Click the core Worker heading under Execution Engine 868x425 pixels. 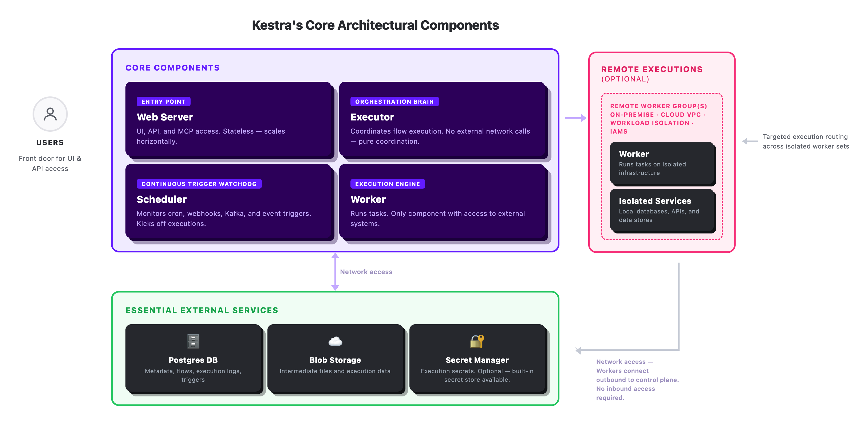click(x=368, y=199)
